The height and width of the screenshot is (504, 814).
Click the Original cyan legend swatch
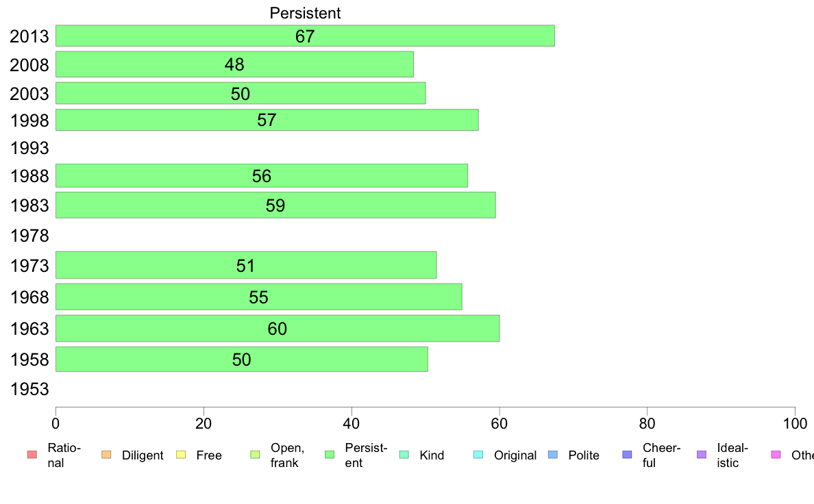point(479,455)
